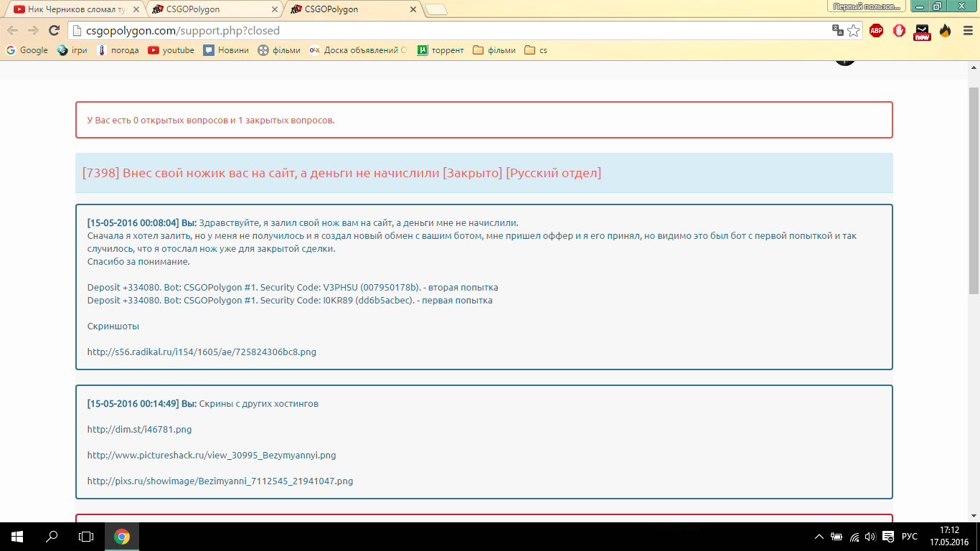Open the taskbar clock and date
Screen dimensions: 980x551
pyautogui.click(x=949, y=537)
